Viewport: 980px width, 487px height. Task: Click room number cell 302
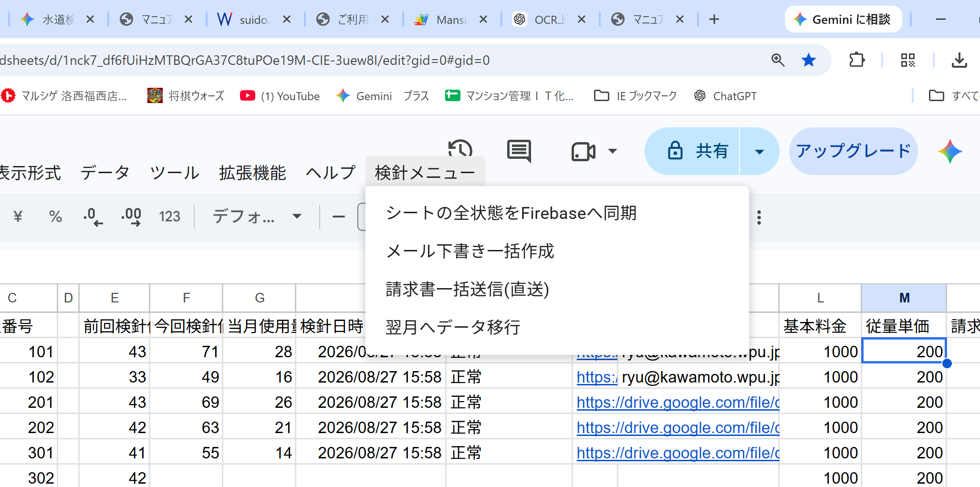tap(29, 477)
